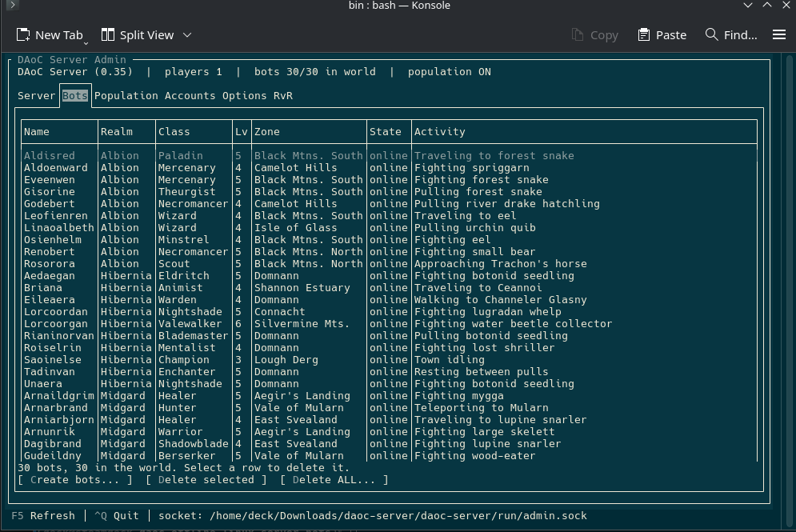The width and height of the screenshot is (796, 532).
Task: Select the Arnarbrand bot row
Action: pos(390,408)
